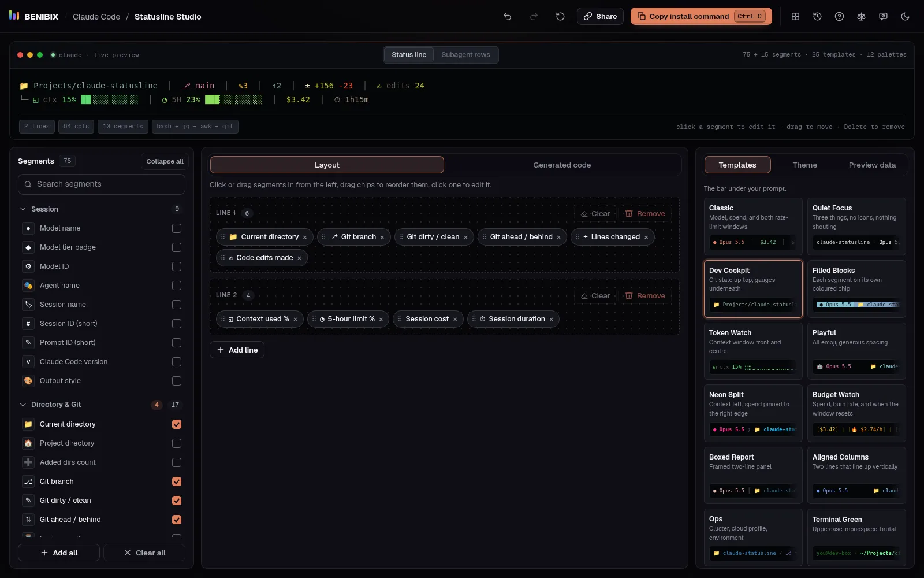
Task: Toggle the Output style checkbox
Action: click(177, 381)
